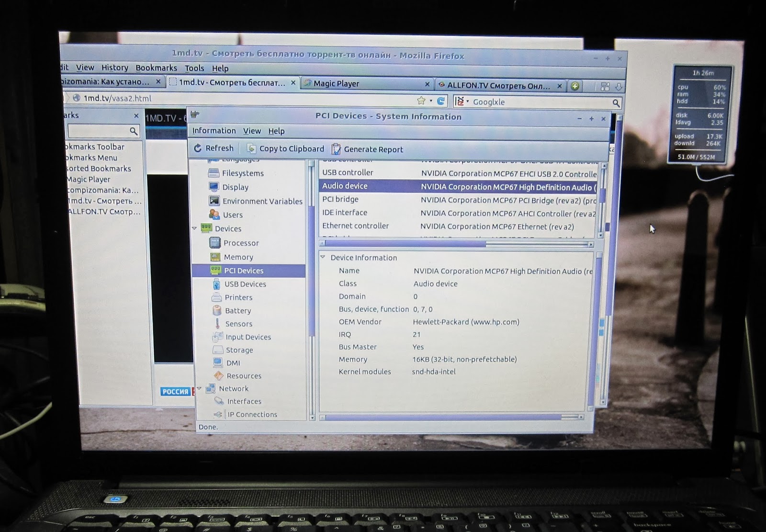
Task: Select the USB controller row in the device list
Action: click(x=458, y=173)
